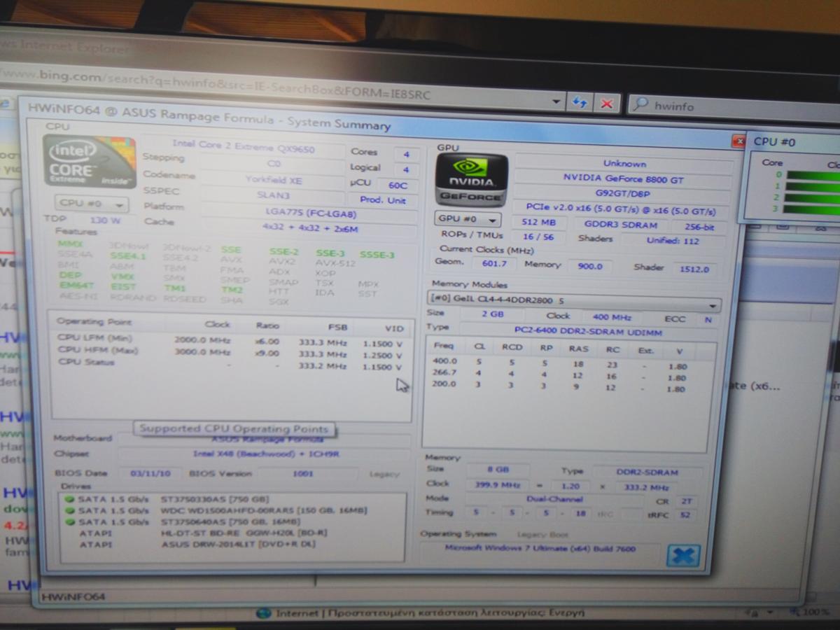Click the Dual-Channel memory mode value
Screen dimensions: 840x630
(555, 500)
